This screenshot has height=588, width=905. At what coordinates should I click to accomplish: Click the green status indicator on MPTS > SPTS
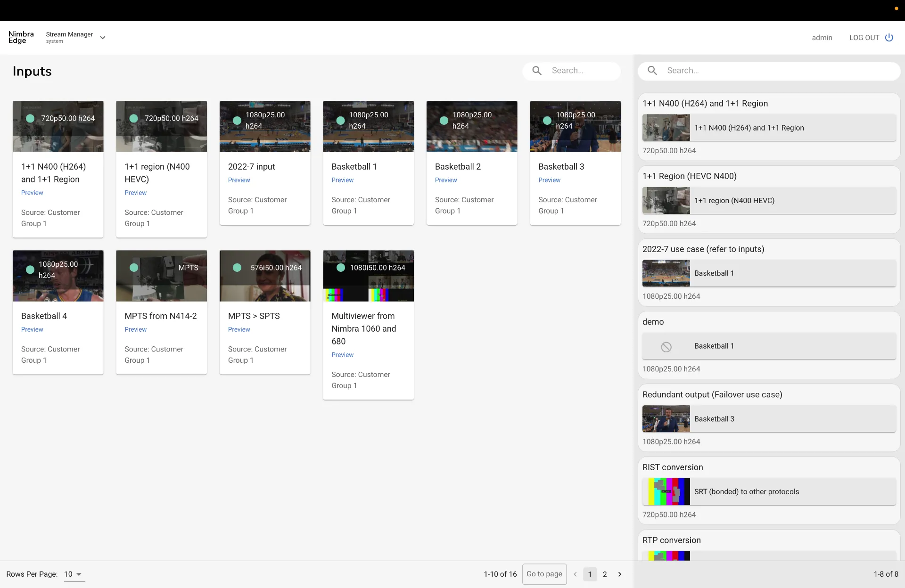[237, 268]
